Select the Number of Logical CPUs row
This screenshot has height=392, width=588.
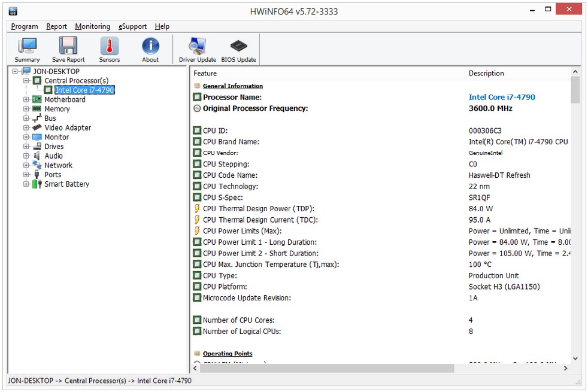381,332
